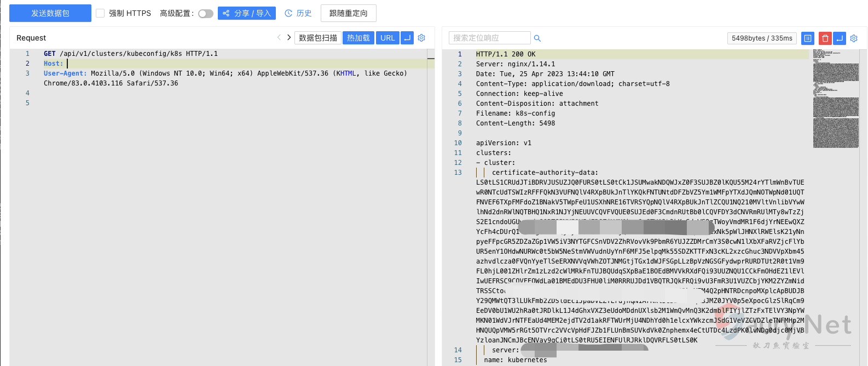Select the hot reload tab (热加载)

click(358, 38)
